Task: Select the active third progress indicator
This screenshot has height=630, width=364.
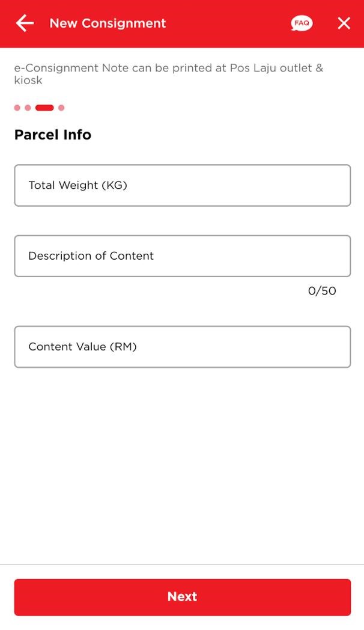Action: (44, 108)
